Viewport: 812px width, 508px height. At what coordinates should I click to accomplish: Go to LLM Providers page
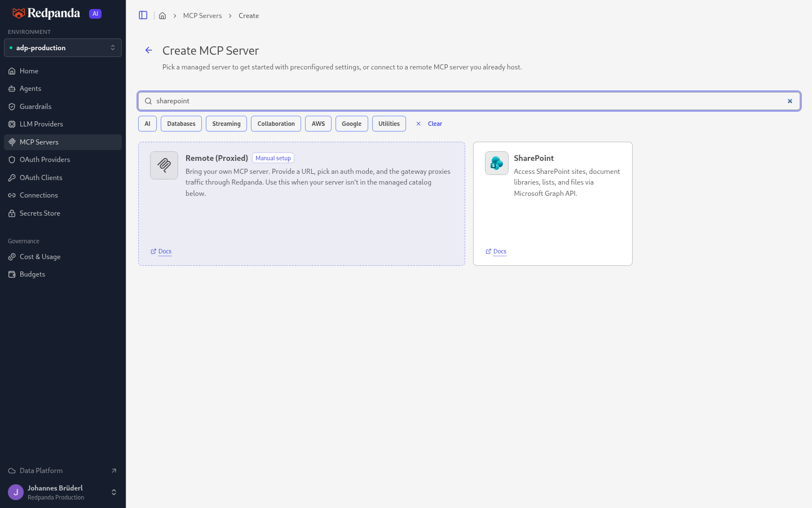click(63, 124)
